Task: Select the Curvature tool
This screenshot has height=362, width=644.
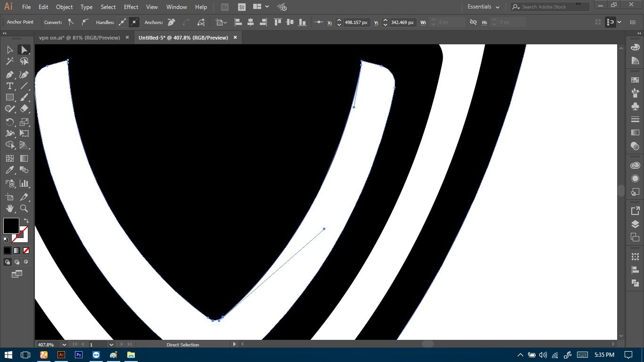Action: pos(24,74)
